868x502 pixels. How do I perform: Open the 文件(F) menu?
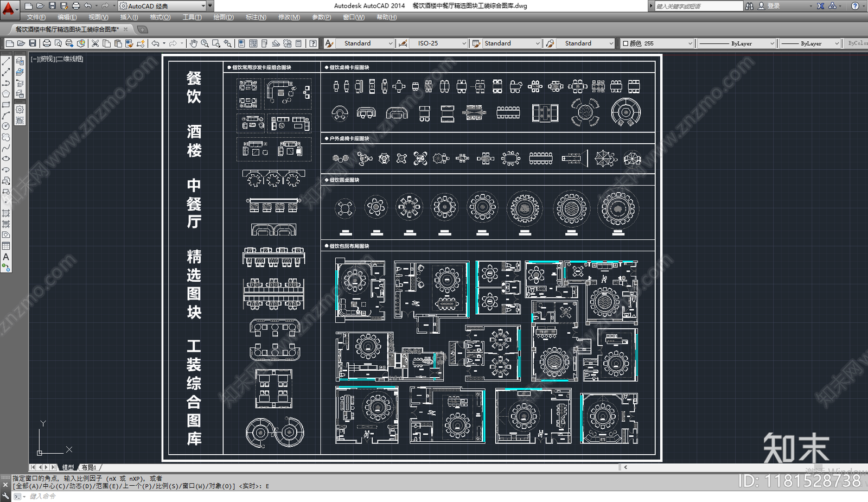click(36, 17)
